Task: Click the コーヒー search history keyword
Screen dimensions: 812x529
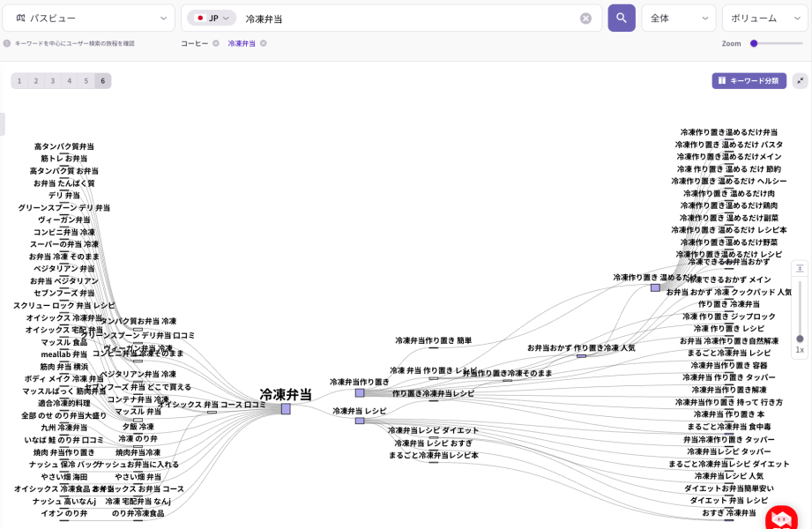Action: [194, 43]
